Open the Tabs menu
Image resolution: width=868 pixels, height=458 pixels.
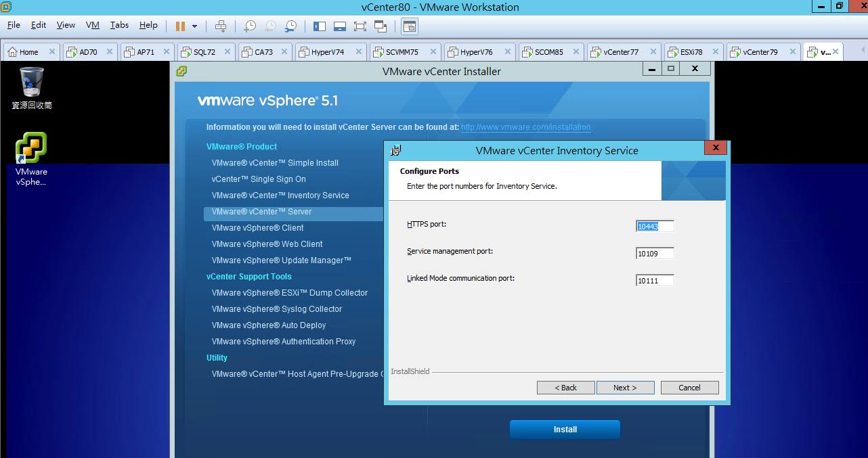click(119, 25)
